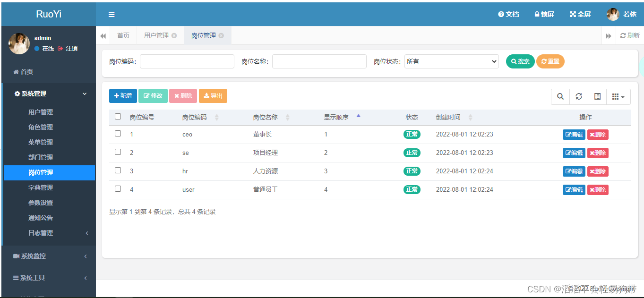Delete the 董事长 row
The image size is (644, 298).
point(598,135)
